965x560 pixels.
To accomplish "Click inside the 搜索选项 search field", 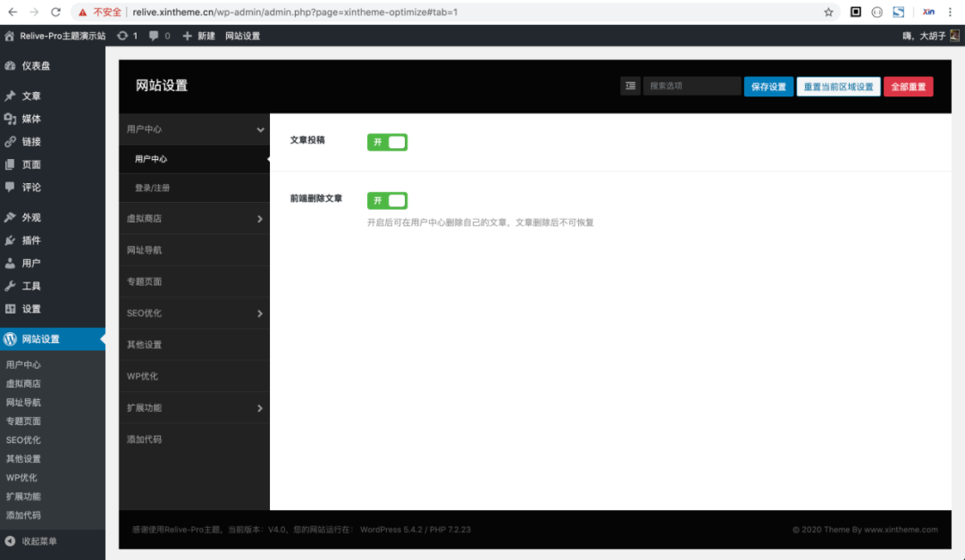I will coord(692,86).
